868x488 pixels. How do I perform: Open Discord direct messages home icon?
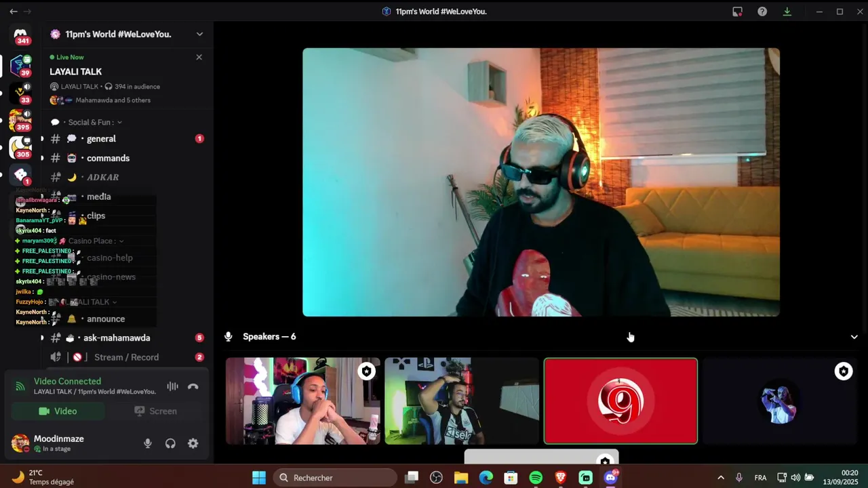(20, 35)
